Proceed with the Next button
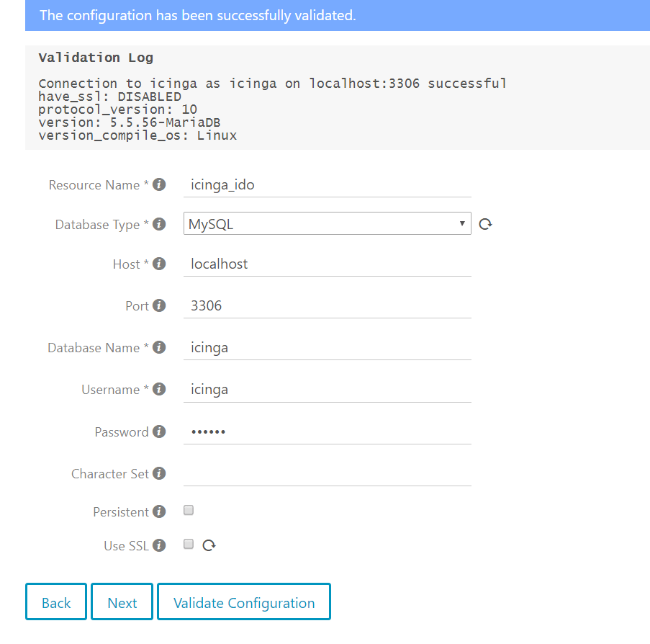The width and height of the screenshot is (650, 644). tap(122, 602)
